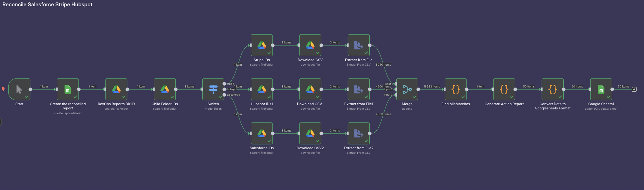Image resolution: width=644 pixels, height=190 pixels.
Task: Click the Merge Input 3 connector
Action: pos(396,95)
